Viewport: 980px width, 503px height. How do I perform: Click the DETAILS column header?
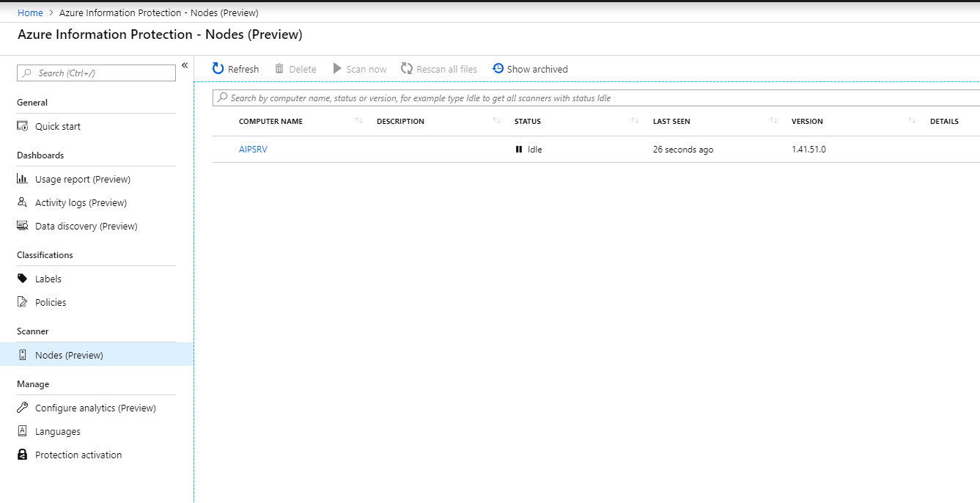click(x=944, y=121)
